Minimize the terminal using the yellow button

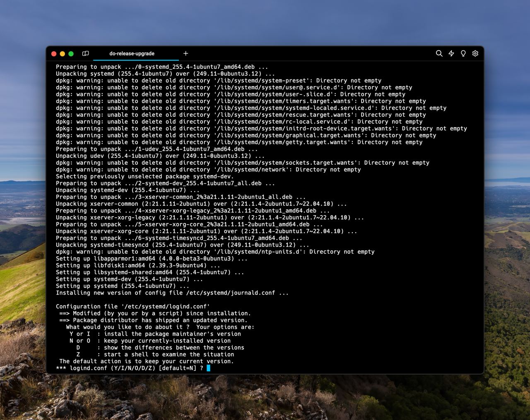63,54
